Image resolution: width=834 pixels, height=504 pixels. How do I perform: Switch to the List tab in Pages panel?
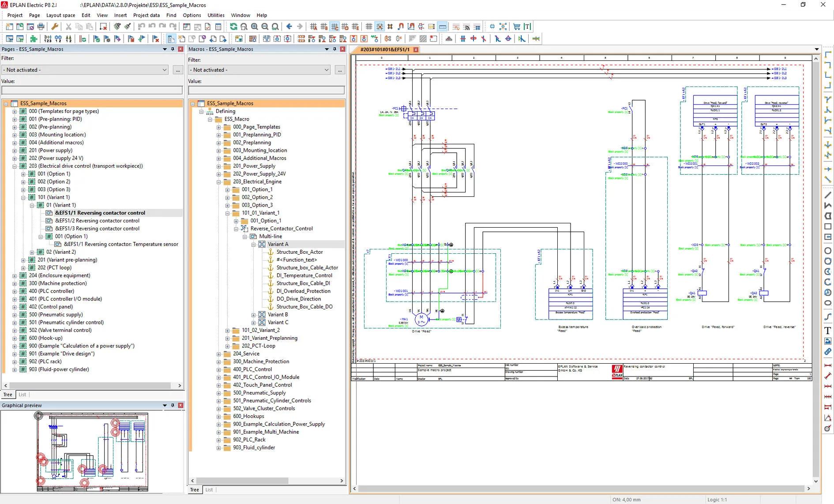click(x=22, y=395)
